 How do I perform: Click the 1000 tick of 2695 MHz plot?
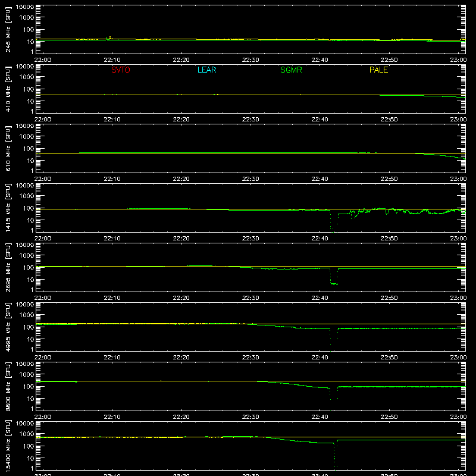(x=27, y=256)
